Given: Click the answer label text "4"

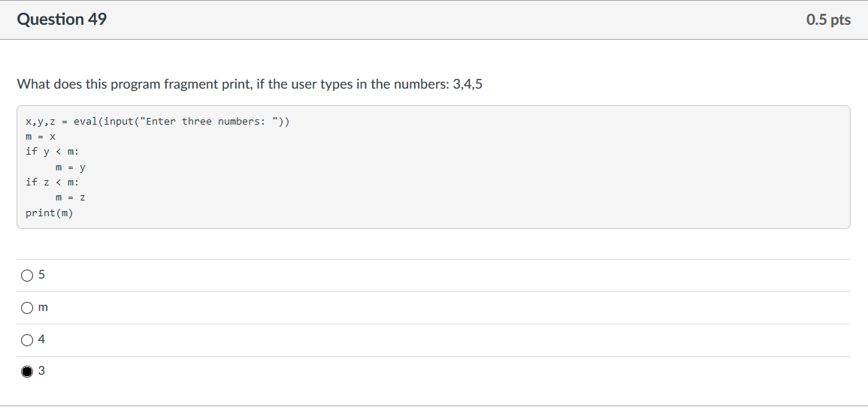Looking at the screenshot, I should click(x=41, y=339).
